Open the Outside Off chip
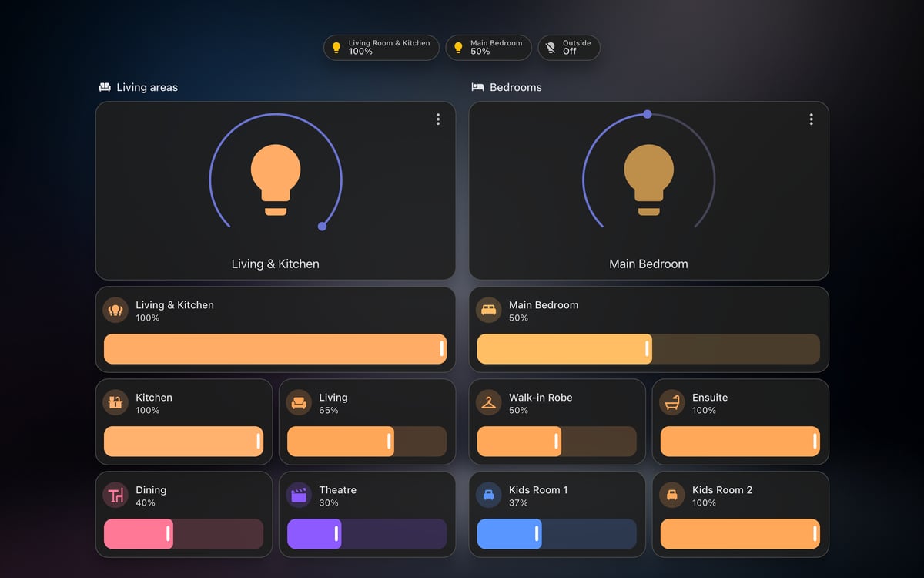The height and width of the screenshot is (578, 924). (569, 48)
